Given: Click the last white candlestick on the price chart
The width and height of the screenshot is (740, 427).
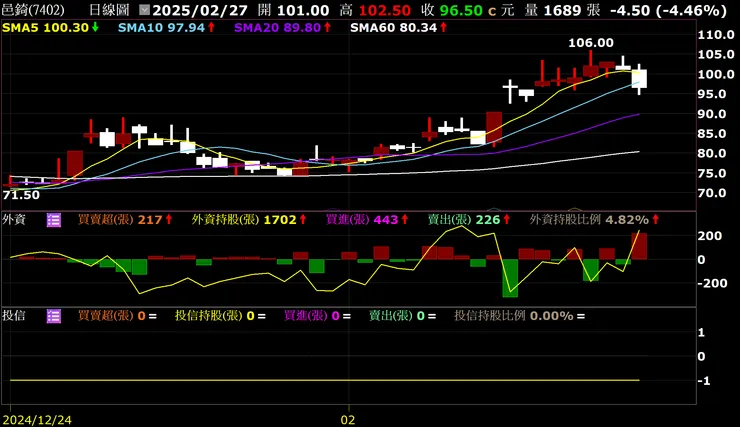Looking at the screenshot, I should click(639, 79).
